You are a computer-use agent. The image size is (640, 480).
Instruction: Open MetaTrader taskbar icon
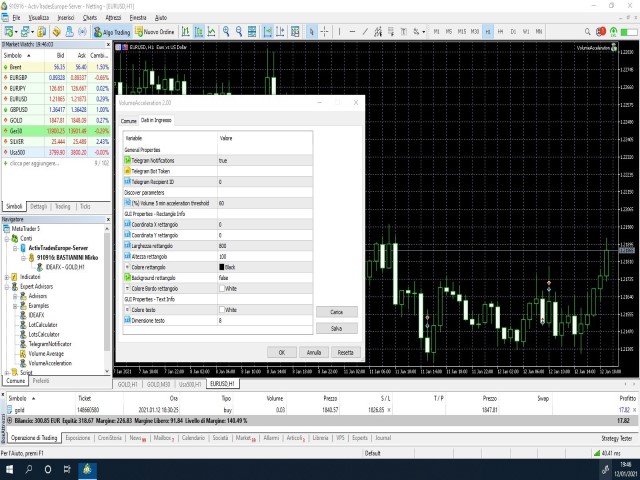(x=87, y=469)
